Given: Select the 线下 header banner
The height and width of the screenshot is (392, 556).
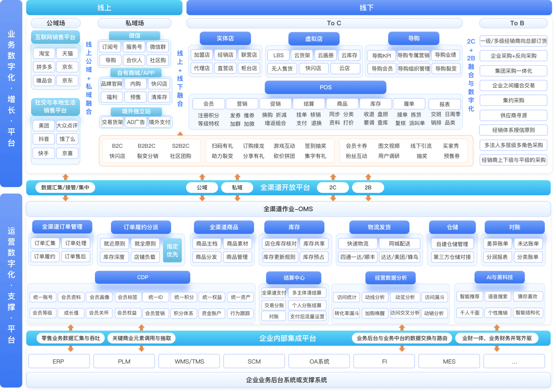Looking at the screenshot, I should (x=367, y=8).
